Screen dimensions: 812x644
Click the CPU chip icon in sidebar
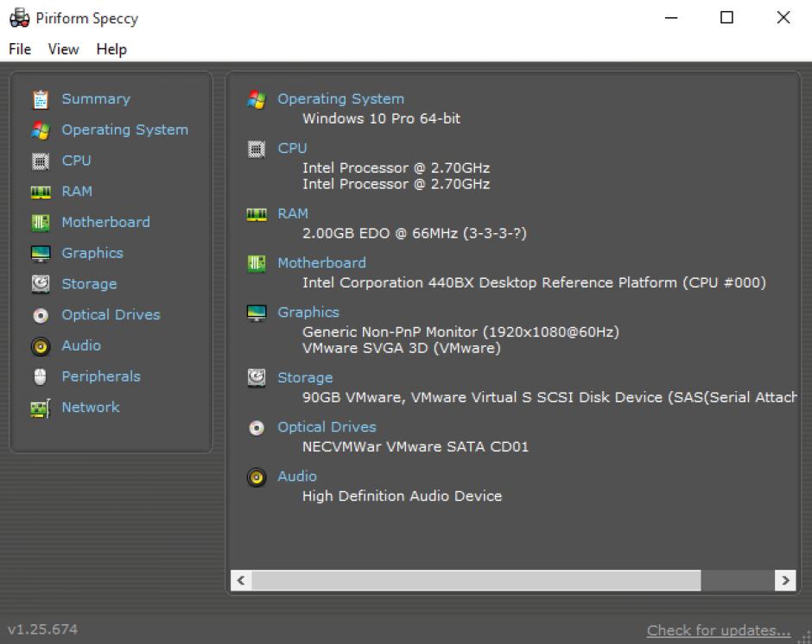tap(41, 161)
